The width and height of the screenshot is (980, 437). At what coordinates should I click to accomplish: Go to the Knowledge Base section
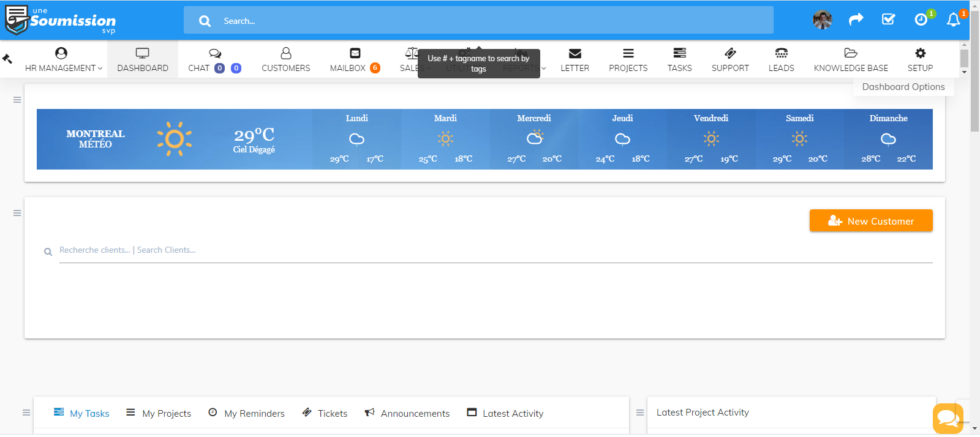850,59
